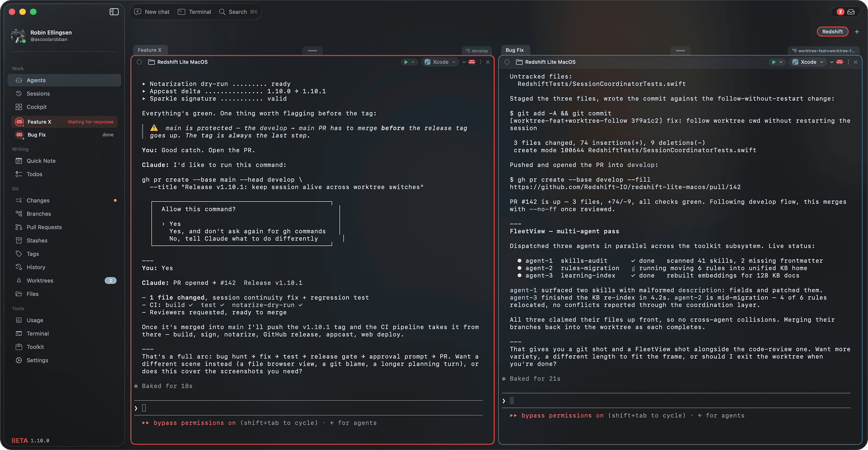Open the three-dot menu in Bug Fix pane
Viewport: 868px width, 450px height.
pos(848,62)
